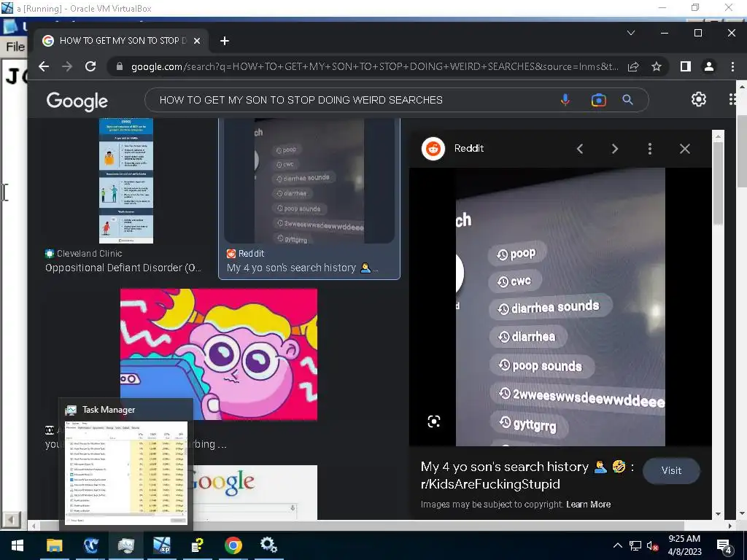Open the Chrome profile avatar menu
The height and width of the screenshot is (560, 747).
[709, 66]
